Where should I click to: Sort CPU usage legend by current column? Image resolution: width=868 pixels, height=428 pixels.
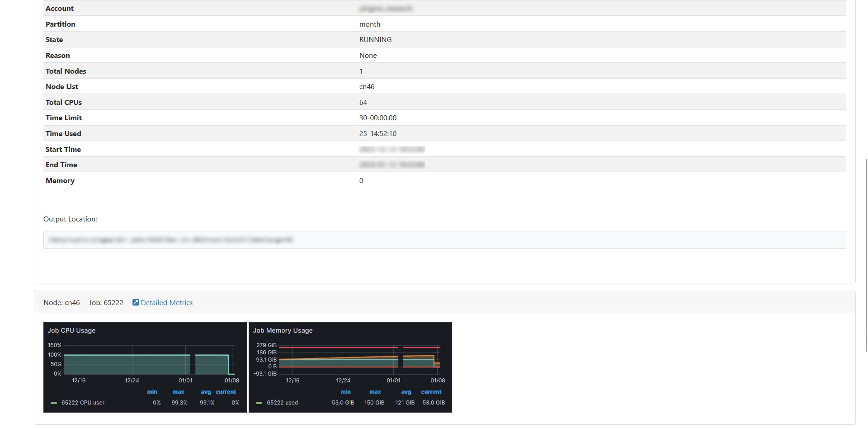pos(226,392)
